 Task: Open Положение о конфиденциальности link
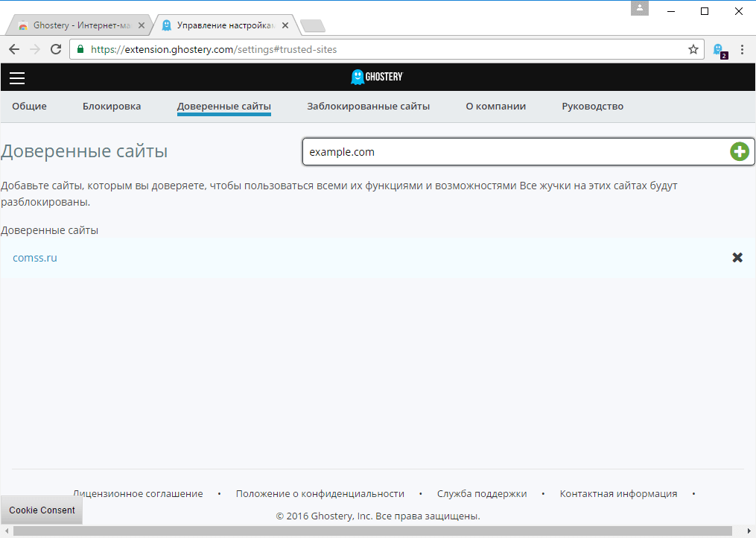point(320,493)
